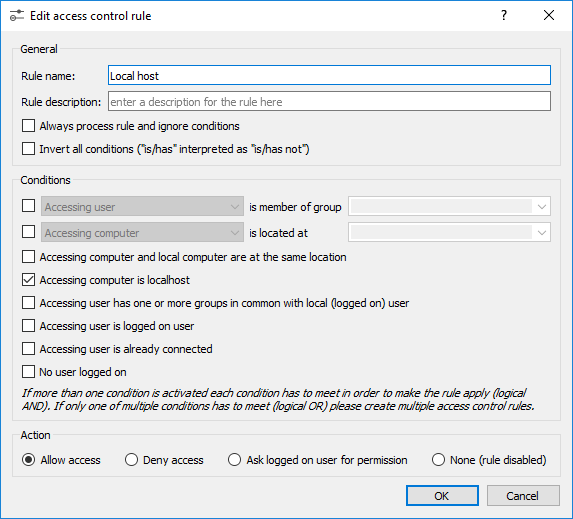The width and height of the screenshot is (573, 519).
Task: Check Accessing user is already connected
Action: coord(29,349)
